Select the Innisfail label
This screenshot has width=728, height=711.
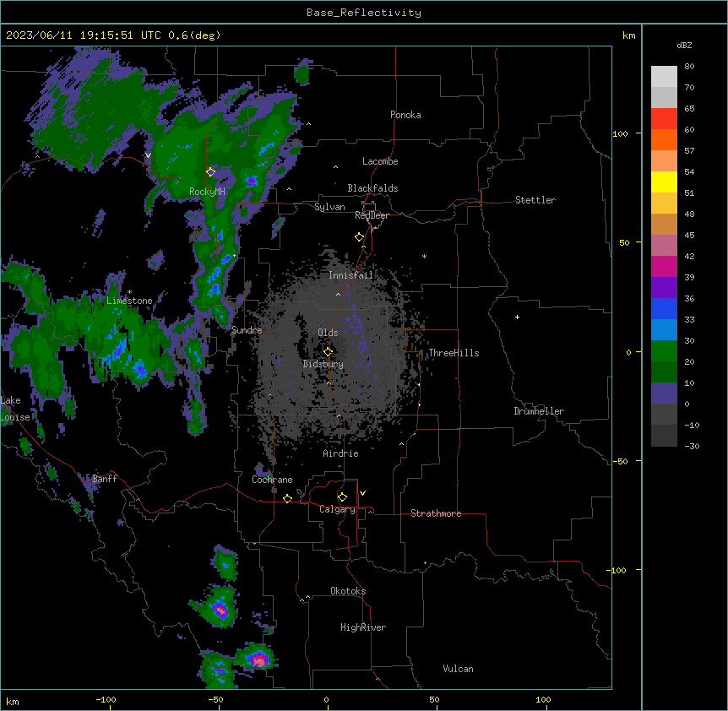click(x=350, y=275)
